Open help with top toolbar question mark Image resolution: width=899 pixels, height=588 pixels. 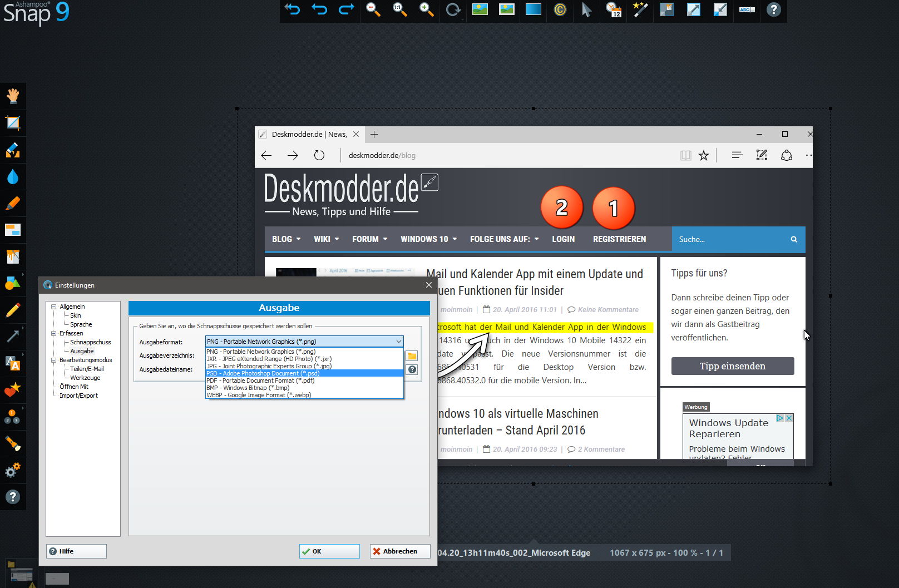click(773, 9)
